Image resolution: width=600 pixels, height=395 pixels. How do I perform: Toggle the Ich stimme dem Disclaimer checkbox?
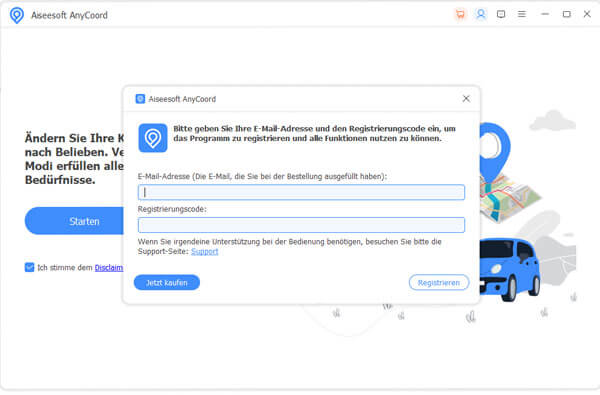pos(29,267)
